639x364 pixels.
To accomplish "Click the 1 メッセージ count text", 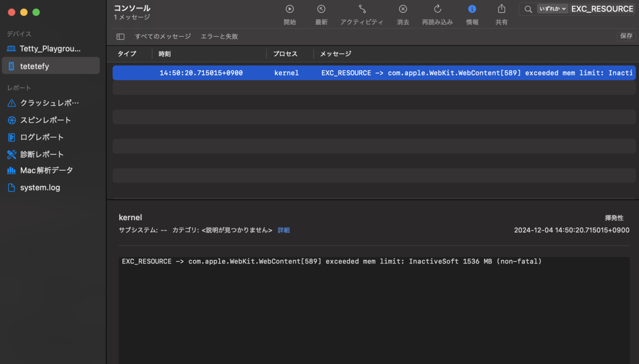I will [132, 18].
